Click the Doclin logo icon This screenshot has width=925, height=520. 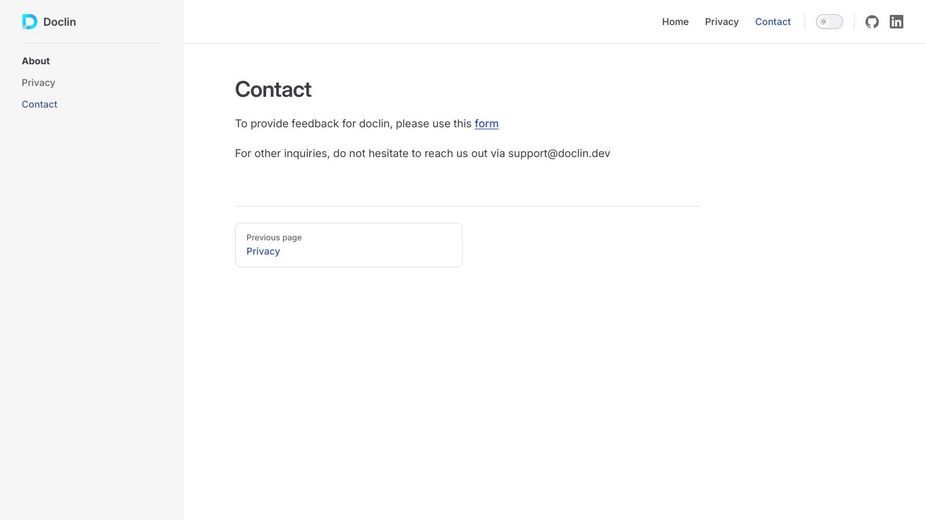click(29, 22)
